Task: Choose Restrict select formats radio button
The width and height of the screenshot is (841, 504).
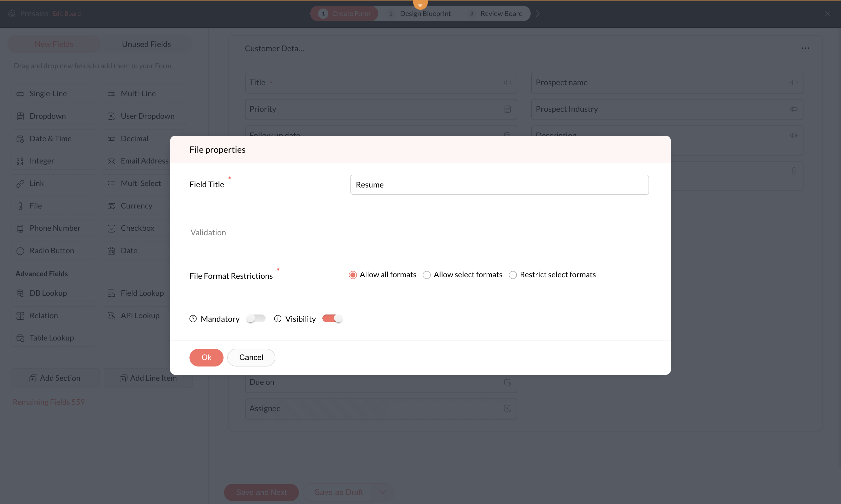Action: coord(513,275)
